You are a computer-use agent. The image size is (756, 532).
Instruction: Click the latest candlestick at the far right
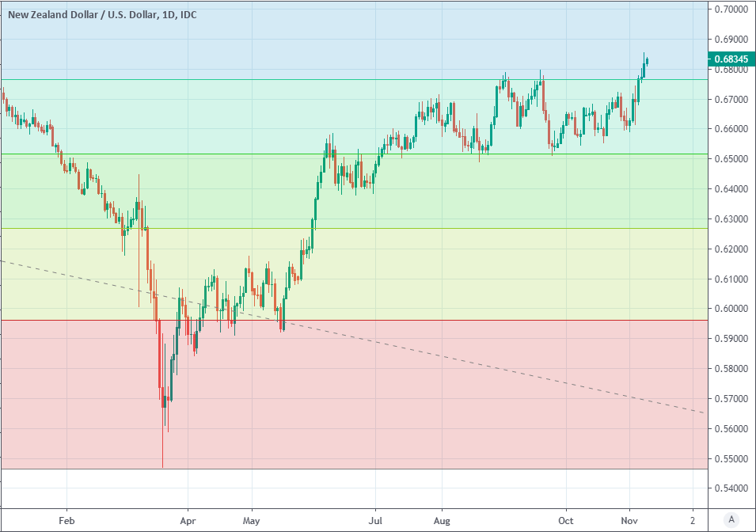pos(647,61)
